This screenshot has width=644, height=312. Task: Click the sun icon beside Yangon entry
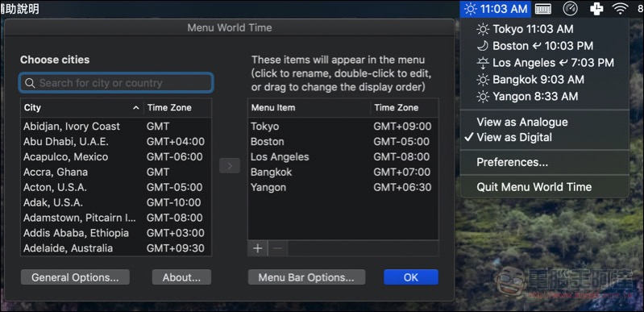(x=483, y=97)
